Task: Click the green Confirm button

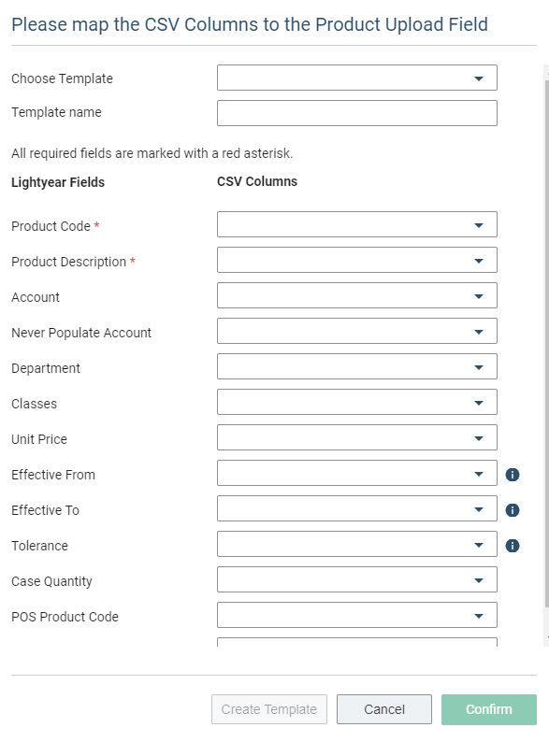Action: pyautogui.click(x=489, y=709)
